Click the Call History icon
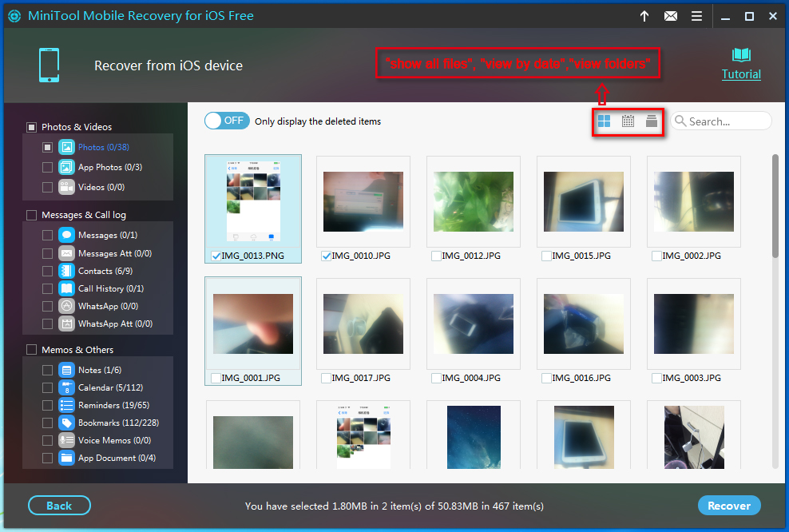The height and width of the screenshot is (532, 789). click(66, 288)
